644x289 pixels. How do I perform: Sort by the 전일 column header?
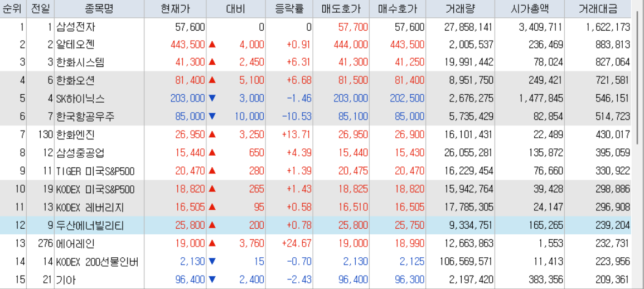[41, 9]
